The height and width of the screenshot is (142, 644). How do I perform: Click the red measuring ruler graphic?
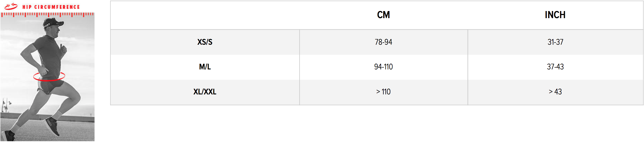47,15
